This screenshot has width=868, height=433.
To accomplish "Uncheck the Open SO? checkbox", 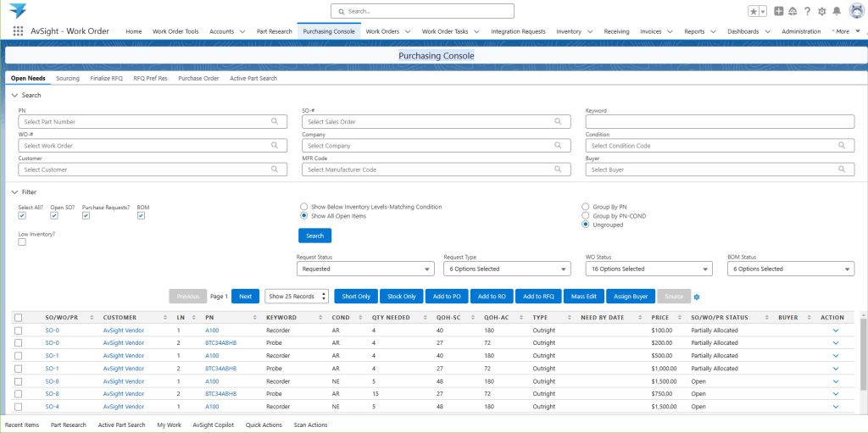I will (x=54, y=216).
